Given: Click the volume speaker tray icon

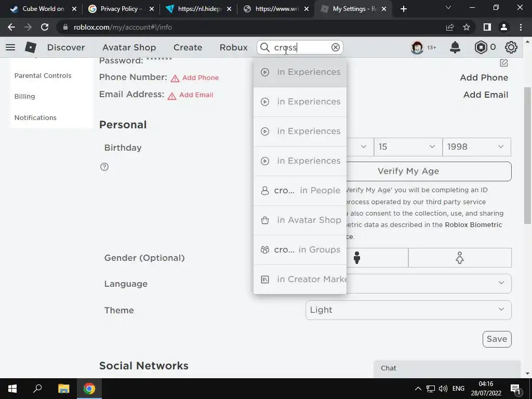Looking at the screenshot, I should [x=443, y=389].
